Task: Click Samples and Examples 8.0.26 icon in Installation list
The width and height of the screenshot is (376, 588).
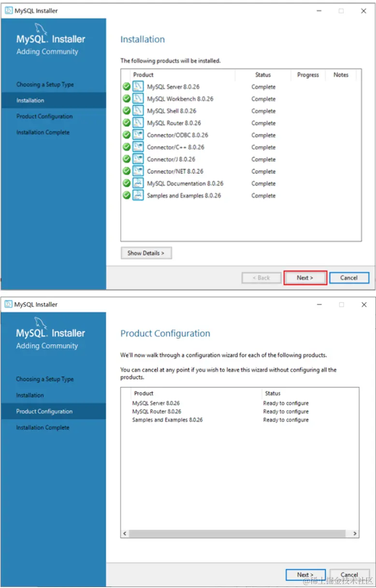Action: (138, 195)
